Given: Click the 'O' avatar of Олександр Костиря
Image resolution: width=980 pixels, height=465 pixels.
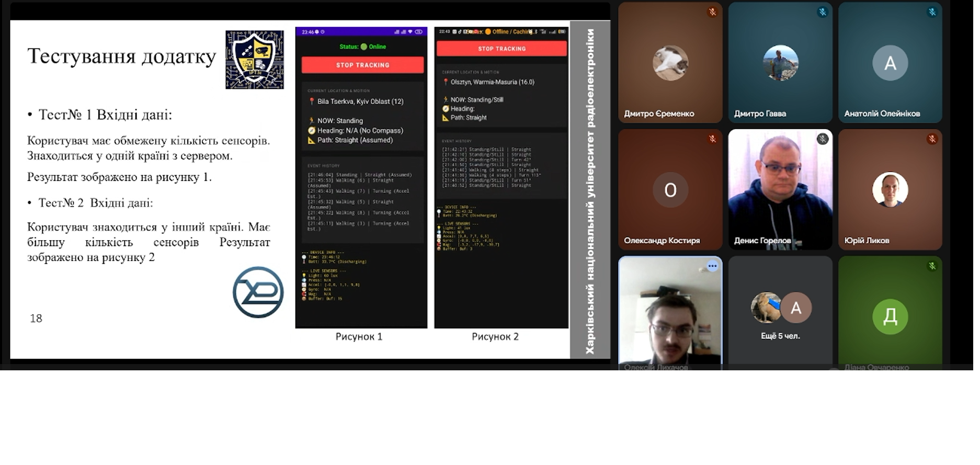Looking at the screenshot, I should [670, 190].
